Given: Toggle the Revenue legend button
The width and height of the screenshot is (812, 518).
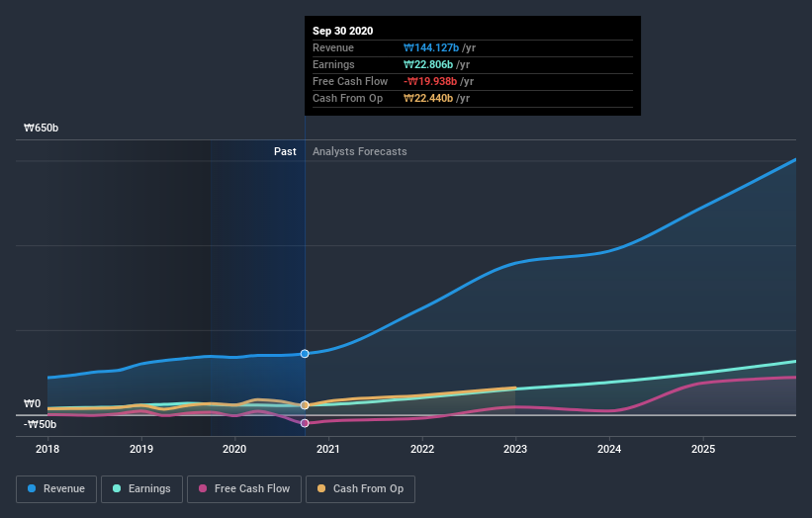Looking at the screenshot, I should click(56, 489).
